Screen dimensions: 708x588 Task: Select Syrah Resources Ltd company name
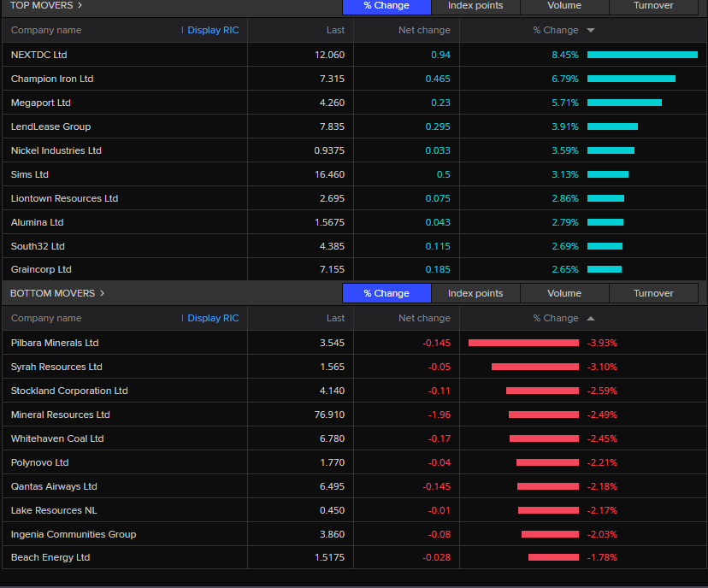pyautogui.click(x=56, y=367)
